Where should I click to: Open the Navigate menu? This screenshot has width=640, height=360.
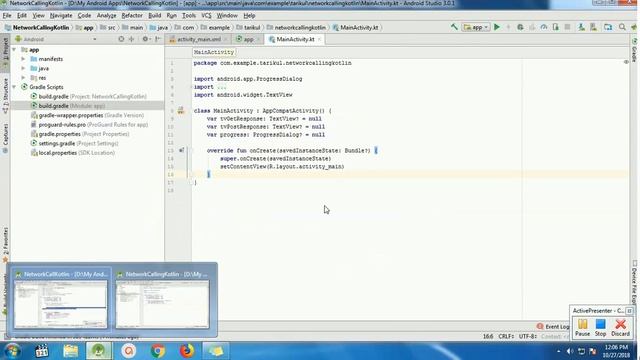coord(61,16)
